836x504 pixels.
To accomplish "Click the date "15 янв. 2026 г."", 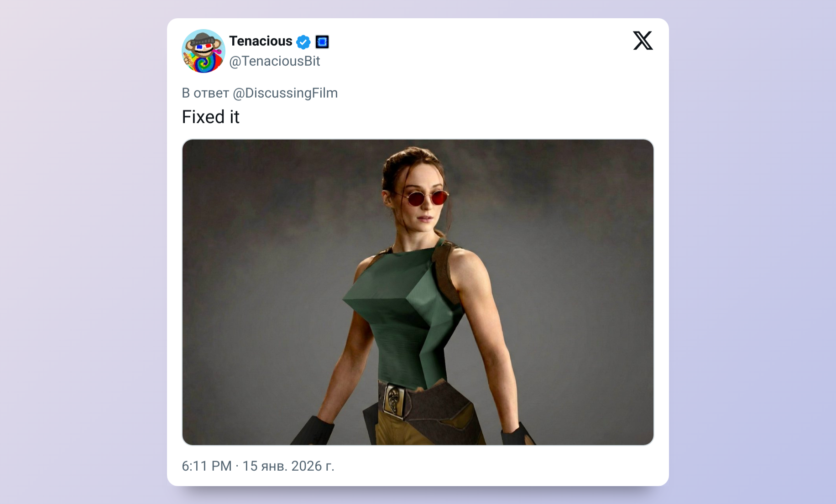I will tap(288, 466).
